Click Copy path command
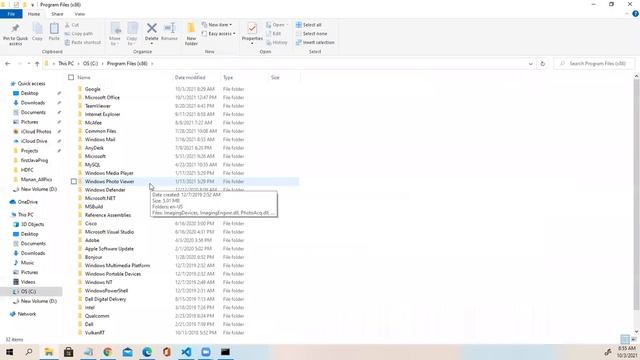 (x=79, y=33)
